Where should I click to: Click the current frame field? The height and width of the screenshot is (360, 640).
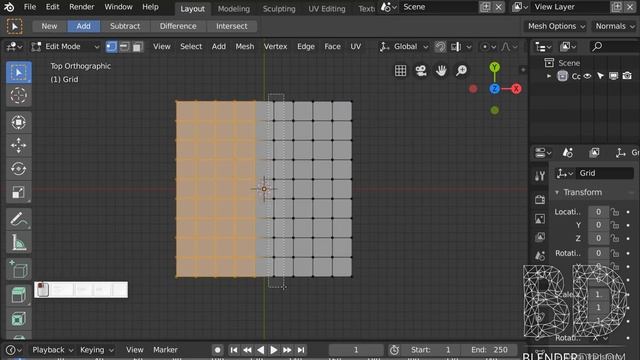[x=356, y=350]
